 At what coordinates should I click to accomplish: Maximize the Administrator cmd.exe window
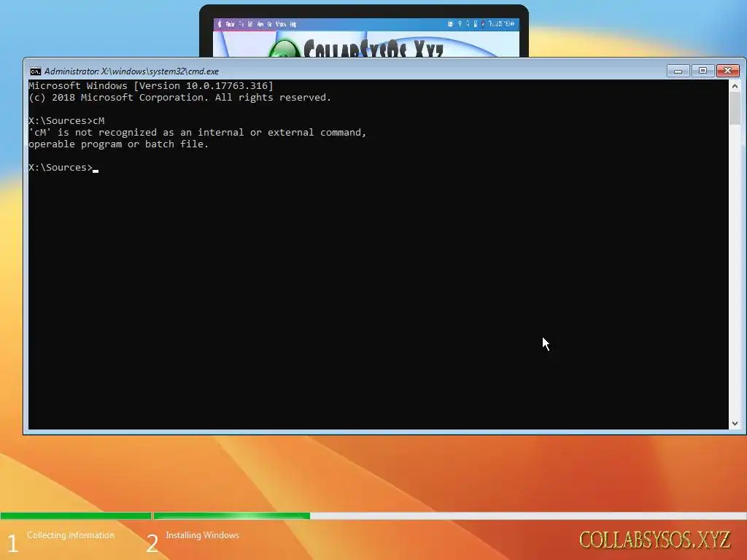pos(703,71)
